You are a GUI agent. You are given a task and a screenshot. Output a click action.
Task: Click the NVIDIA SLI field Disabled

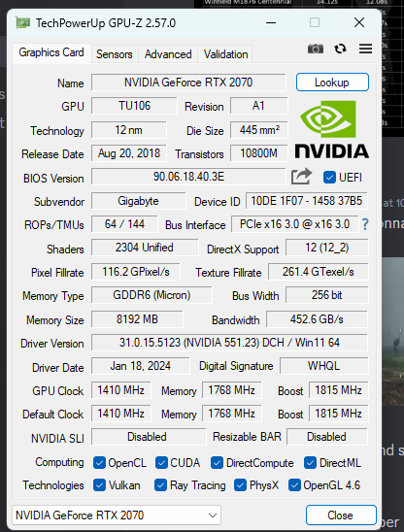(149, 437)
